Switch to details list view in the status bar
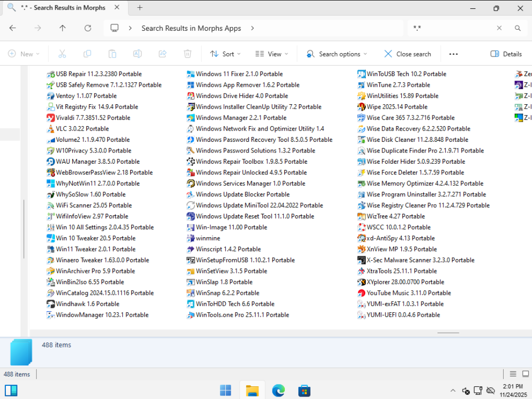The image size is (532, 399). click(x=513, y=374)
